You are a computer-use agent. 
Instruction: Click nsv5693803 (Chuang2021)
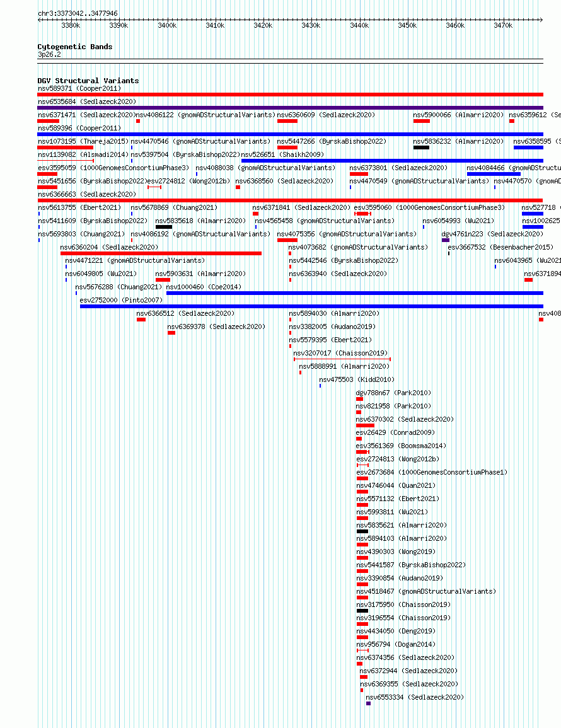pyautogui.click(x=81, y=234)
